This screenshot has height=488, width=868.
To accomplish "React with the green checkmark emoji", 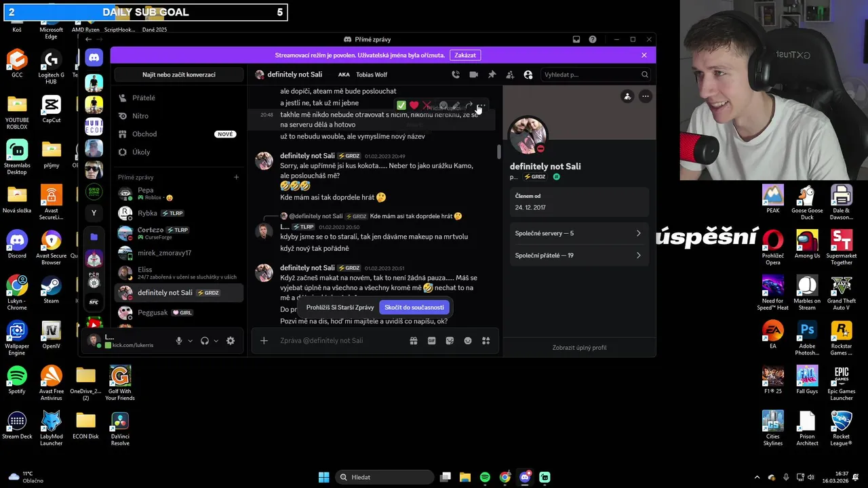I will coord(401,106).
